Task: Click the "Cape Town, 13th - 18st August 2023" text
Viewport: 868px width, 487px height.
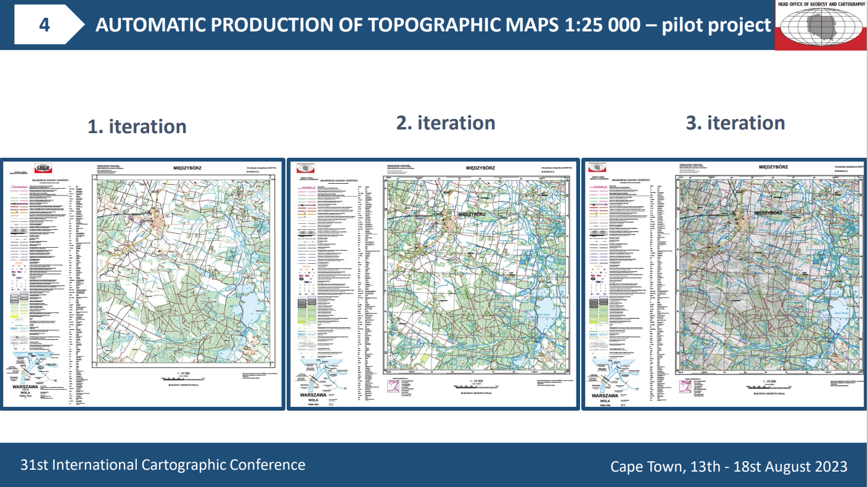Action: [x=729, y=467]
